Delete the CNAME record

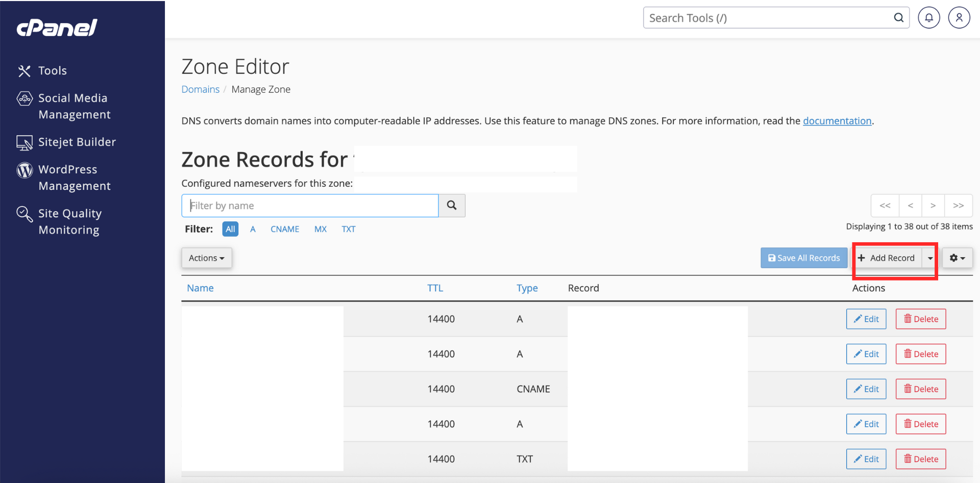[x=921, y=389]
